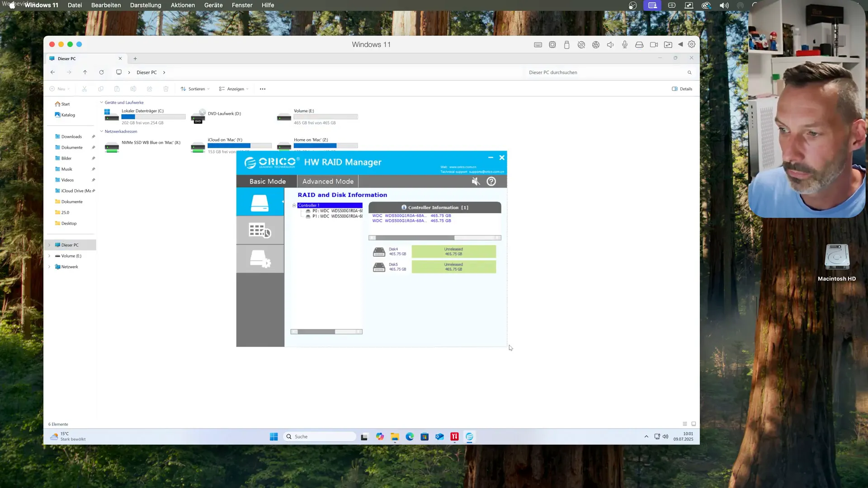Open Microsoft Edge from the taskbar
Image resolution: width=868 pixels, height=488 pixels.
pos(410,436)
